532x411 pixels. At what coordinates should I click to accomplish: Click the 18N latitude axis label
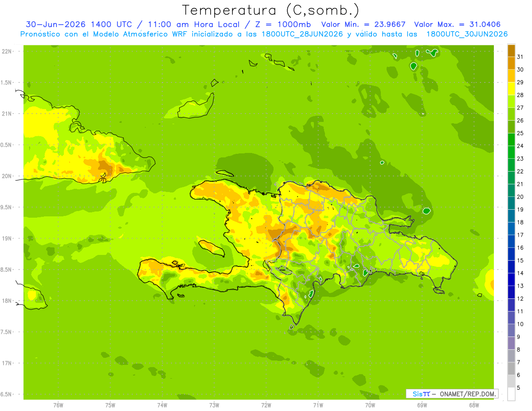coord(7,301)
